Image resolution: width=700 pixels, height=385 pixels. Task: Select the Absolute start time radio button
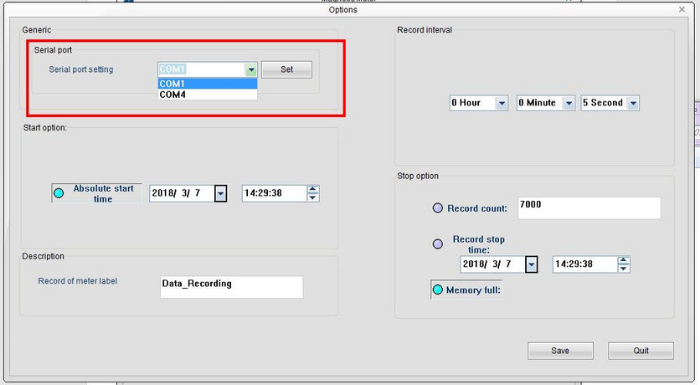(x=59, y=193)
